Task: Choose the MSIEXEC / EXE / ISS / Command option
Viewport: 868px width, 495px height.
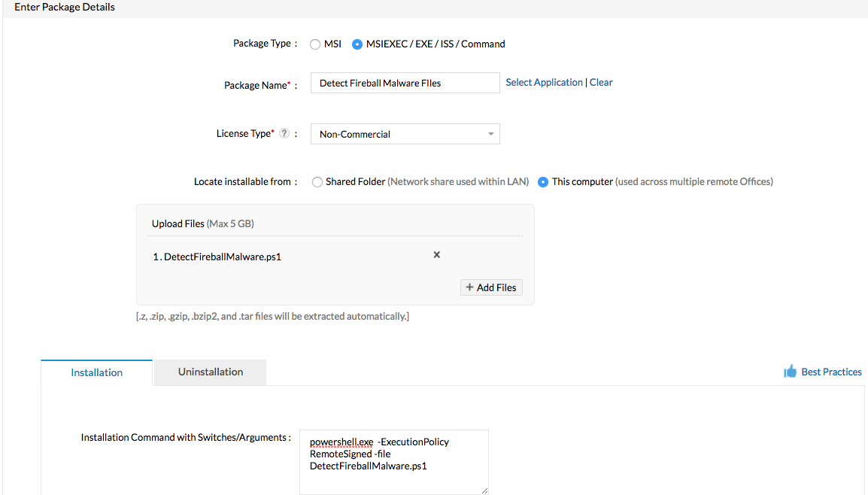Action: (357, 44)
